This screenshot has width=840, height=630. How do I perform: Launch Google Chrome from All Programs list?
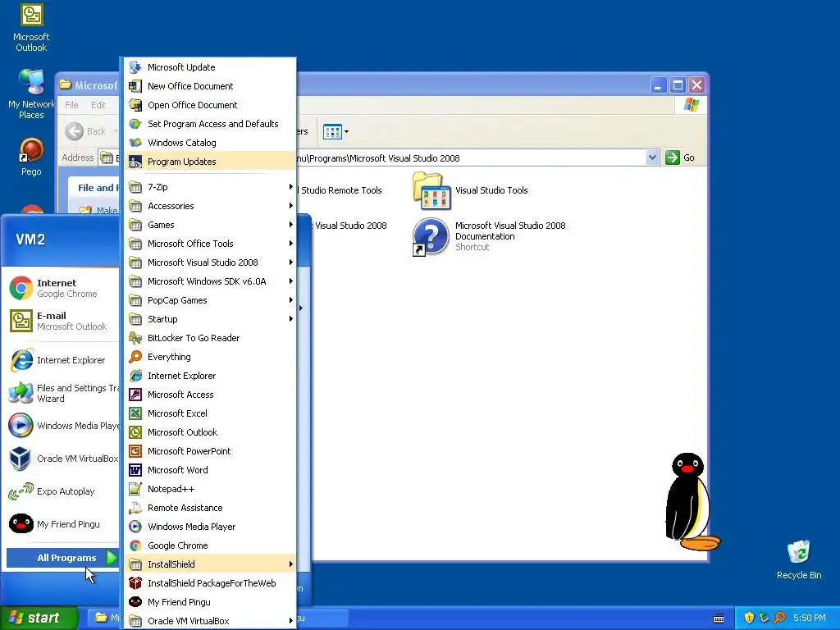[210, 546]
